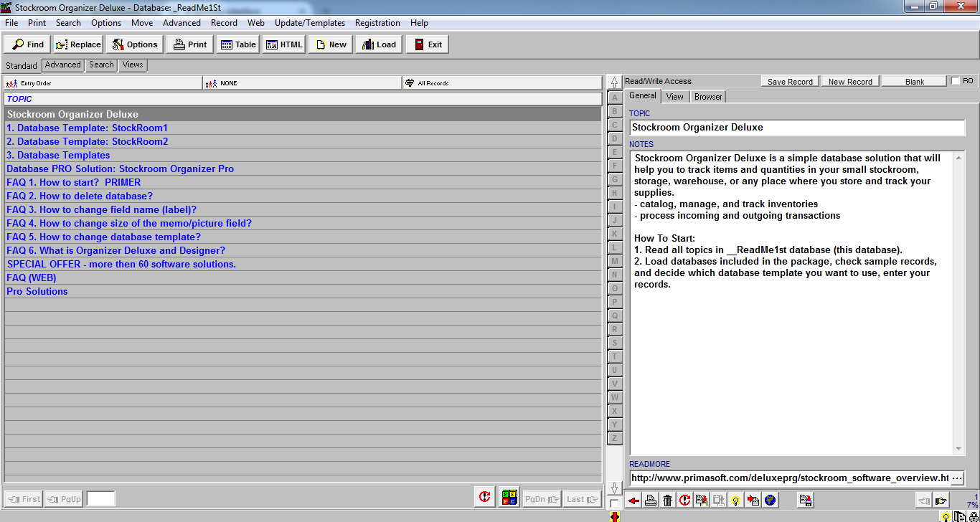Click the red refresh icon under record list

tap(485, 497)
